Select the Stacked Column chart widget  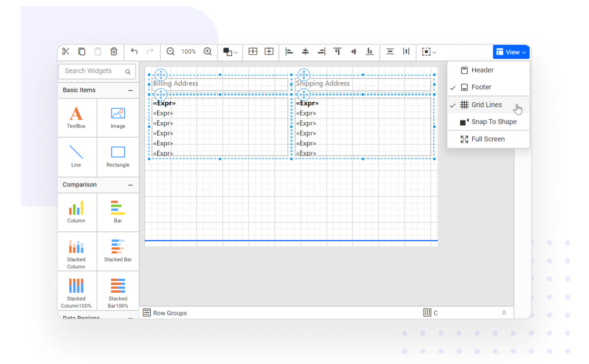click(x=76, y=251)
